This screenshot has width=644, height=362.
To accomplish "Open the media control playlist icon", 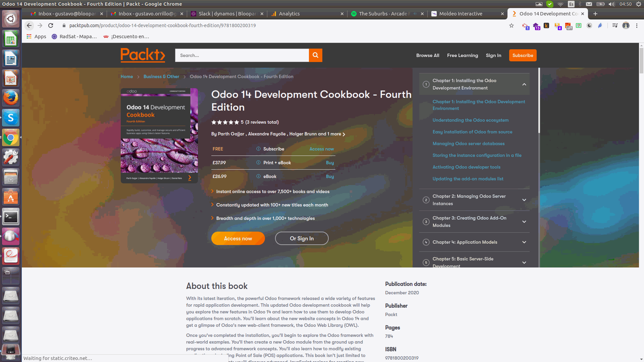I will [614, 25].
